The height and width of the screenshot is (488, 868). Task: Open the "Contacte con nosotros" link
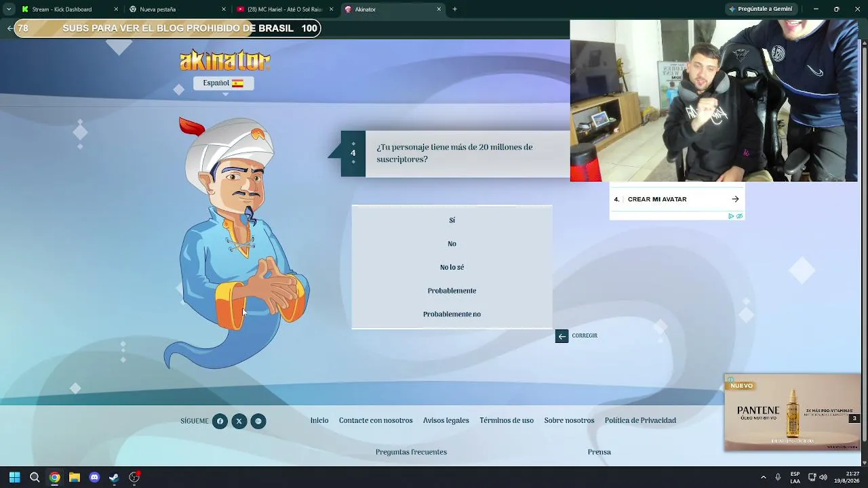(x=376, y=421)
